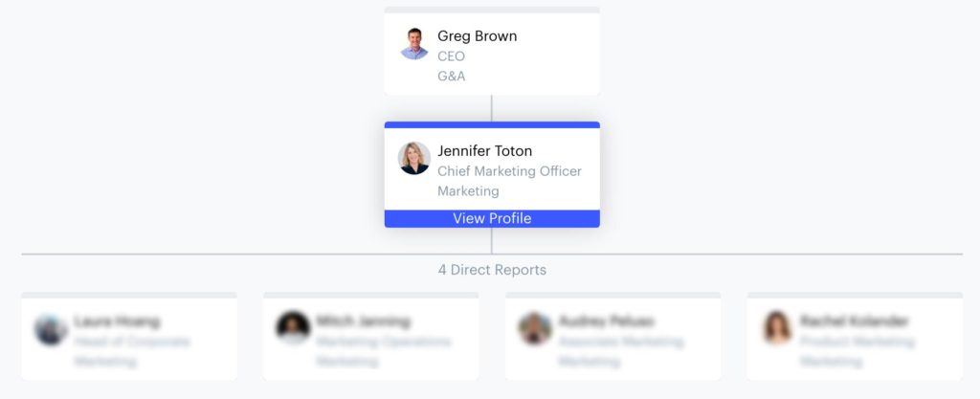
Task: Click Mitch Janning's avatar image
Action: 293,328
